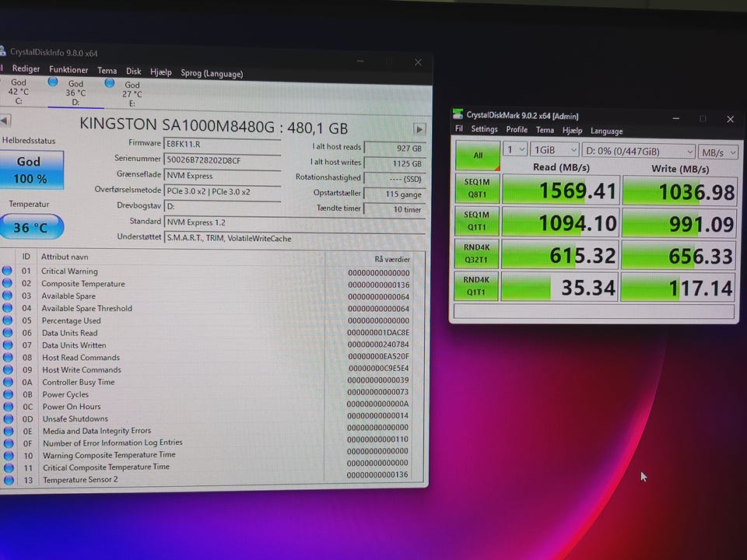
Task: Click status orb beside Power On Hours
Action: click(8, 407)
